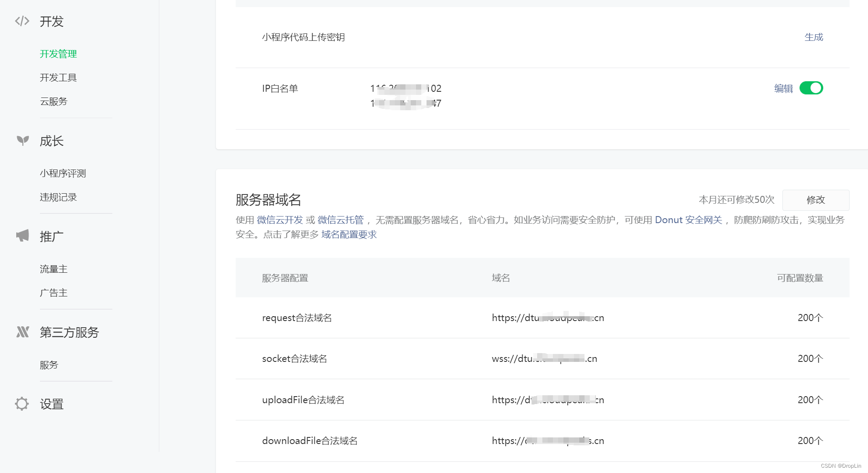Click 200个 in the uploadFile row
Screen dimensions: 868x473
tap(810, 400)
